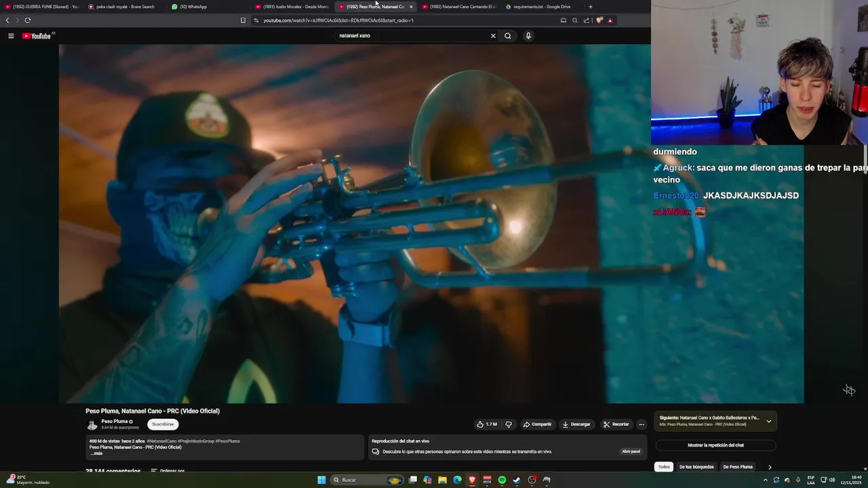Close the Peso Pluma, Natanael Cano tab
The height and width of the screenshot is (488, 868).
pyautogui.click(x=411, y=7)
